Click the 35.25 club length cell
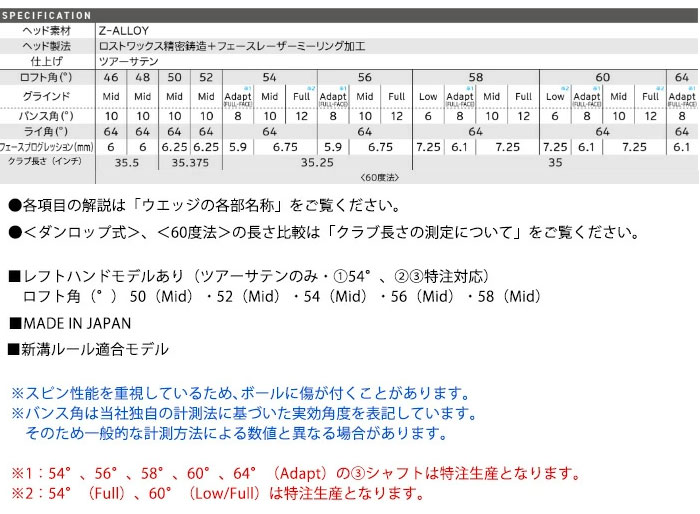The image size is (700, 514). click(x=317, y=161)
